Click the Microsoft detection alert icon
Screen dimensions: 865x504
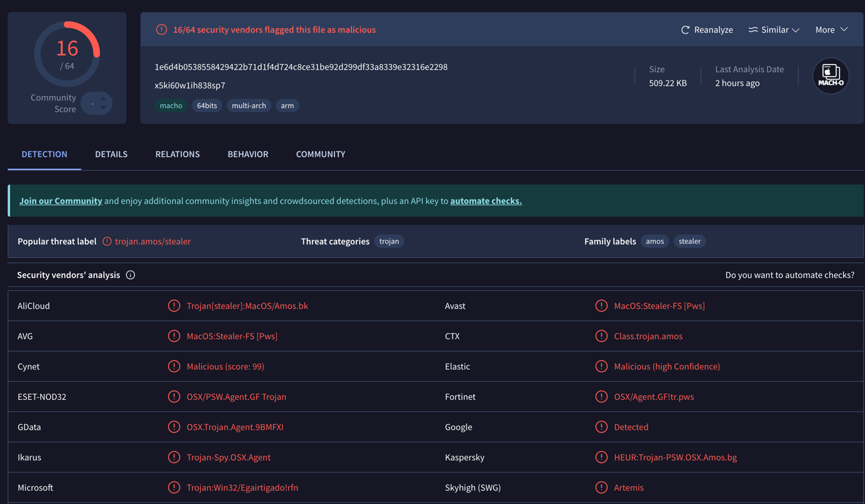[174, 487]
